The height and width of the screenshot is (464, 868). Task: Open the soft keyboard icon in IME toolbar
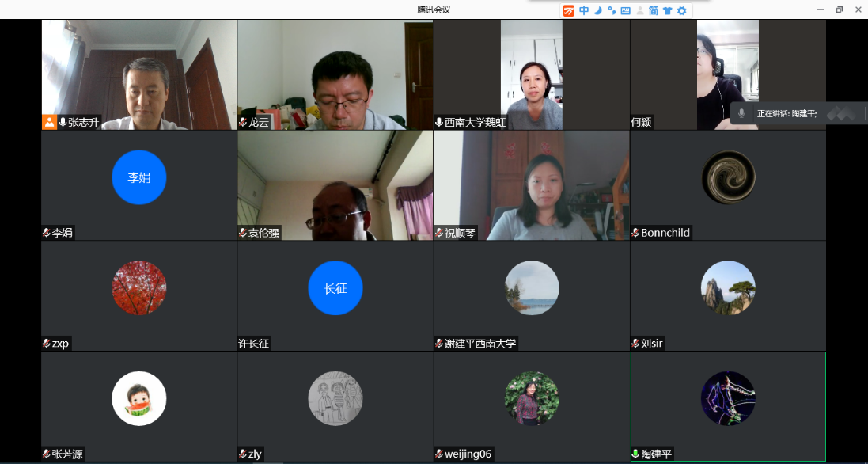[625, 10]
